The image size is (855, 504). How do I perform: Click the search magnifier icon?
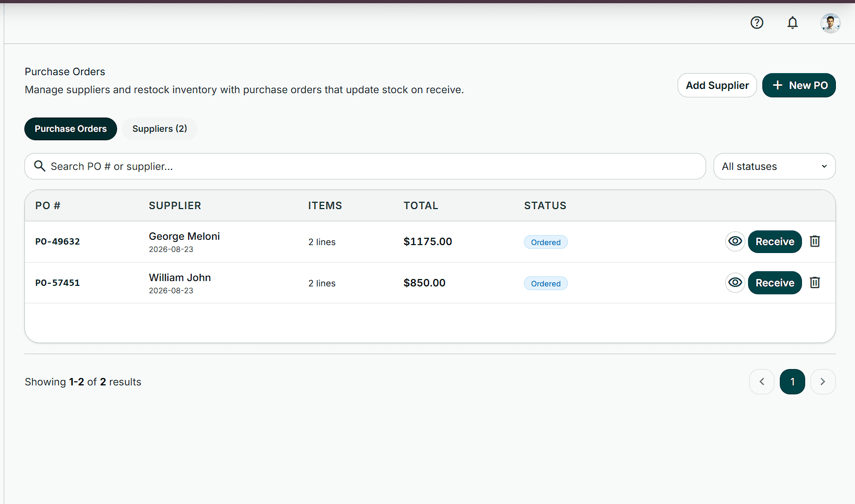point(40,166)
